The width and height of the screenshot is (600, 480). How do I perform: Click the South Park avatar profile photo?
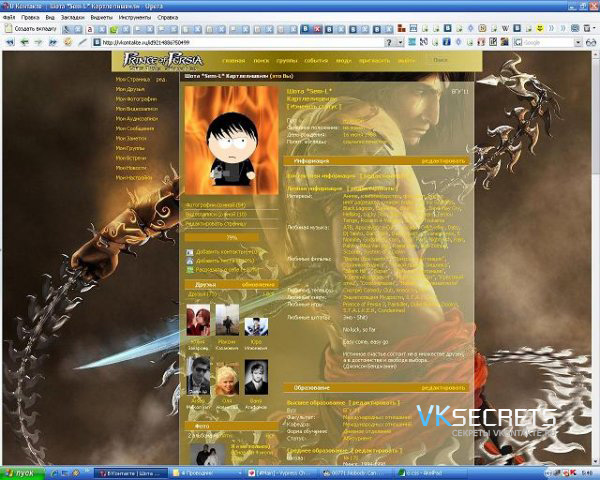point(231,140)
